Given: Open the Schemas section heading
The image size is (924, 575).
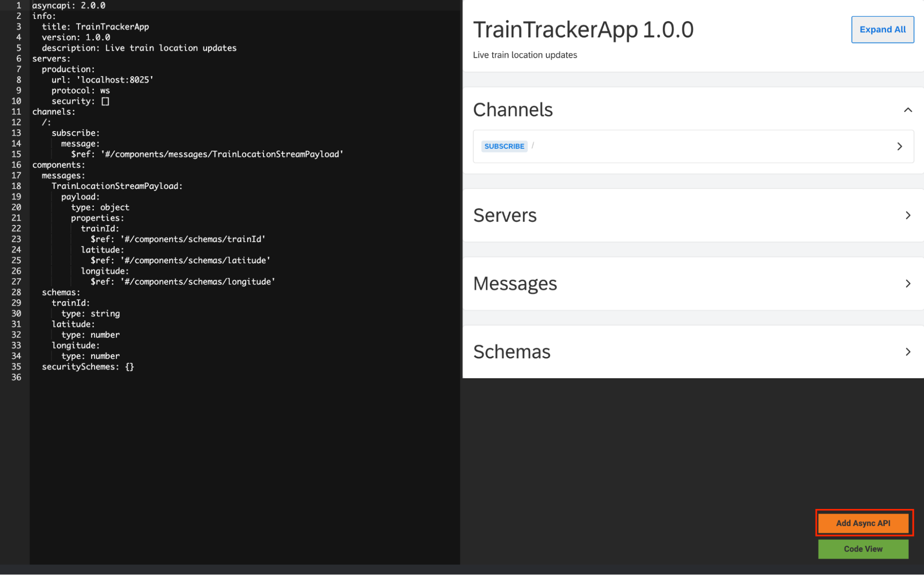Looking at the screenshot, I should click(512, 352).
